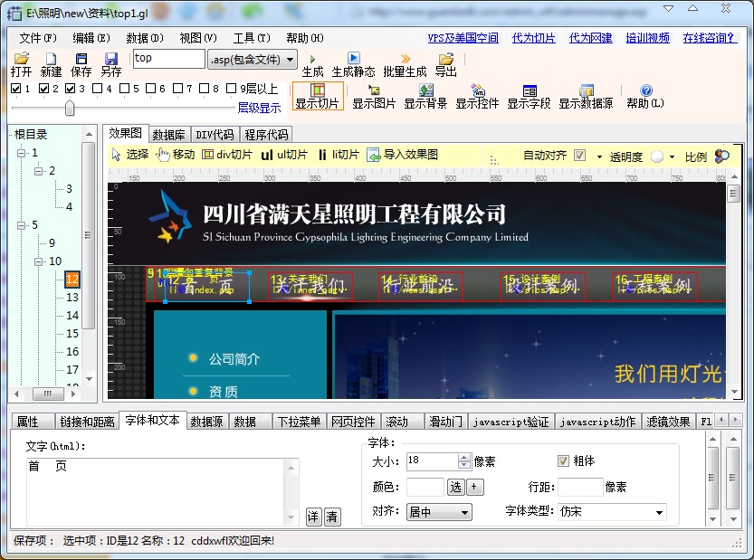754x560 pixels.
Task: Uncheck layer 3 checkbox
Action: tap(71, 89)
